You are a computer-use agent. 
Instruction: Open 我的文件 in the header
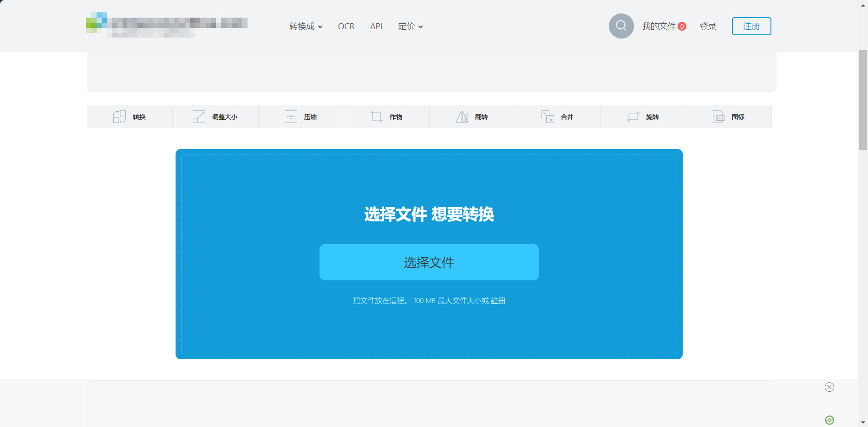click(x=659, y=26)
